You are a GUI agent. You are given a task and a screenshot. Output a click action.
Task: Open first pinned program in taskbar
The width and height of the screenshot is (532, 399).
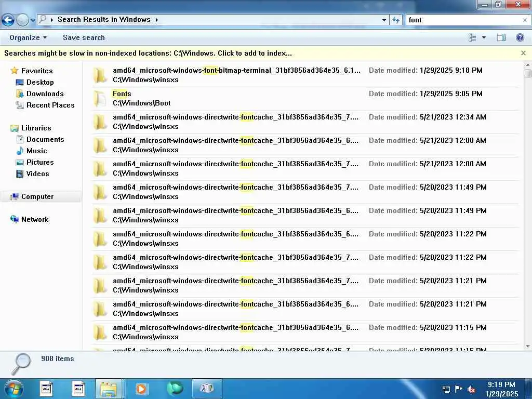46,389
